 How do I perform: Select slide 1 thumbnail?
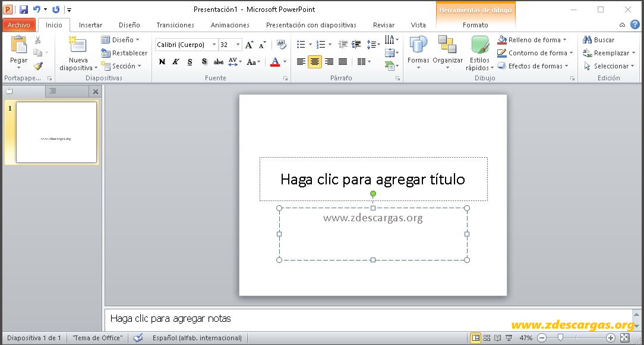[x=56, y=132]
